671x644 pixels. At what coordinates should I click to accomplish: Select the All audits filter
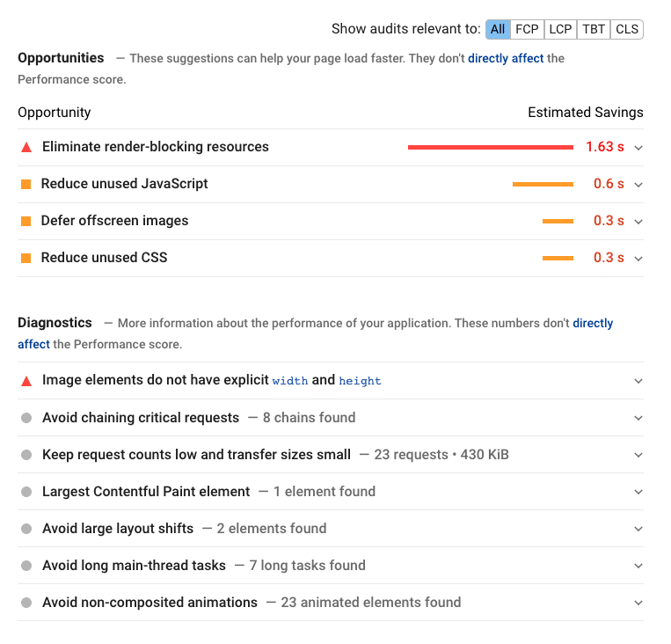coord(498,29)
